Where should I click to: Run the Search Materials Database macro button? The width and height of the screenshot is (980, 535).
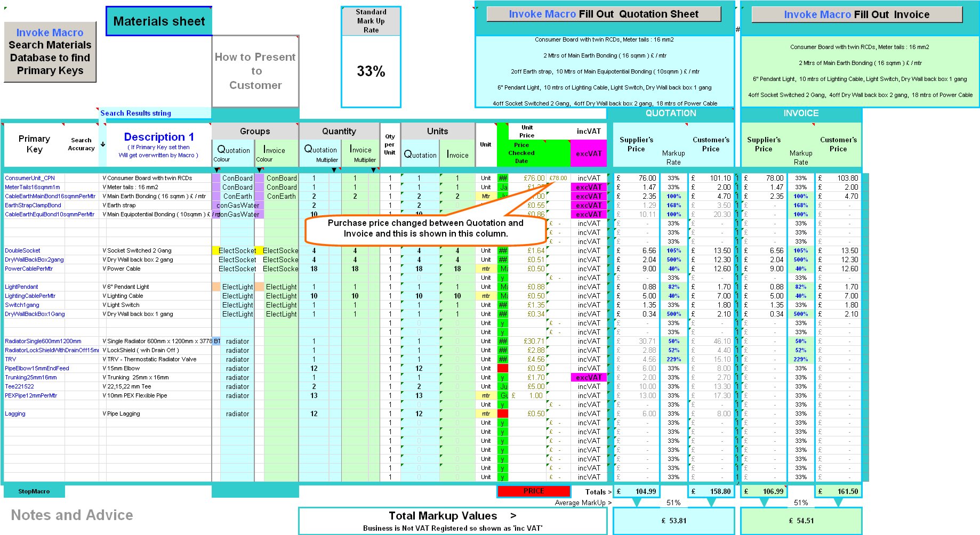tap(50, 52)
